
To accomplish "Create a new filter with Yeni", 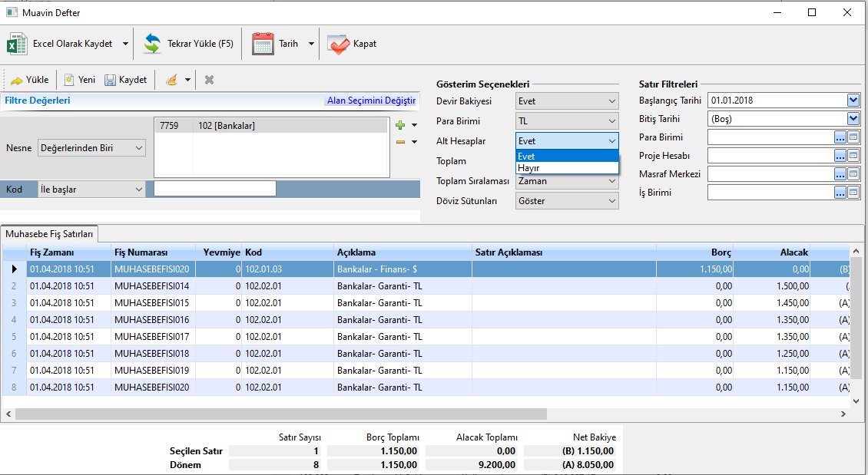I will pyautogui.click(x=69, y=80).
